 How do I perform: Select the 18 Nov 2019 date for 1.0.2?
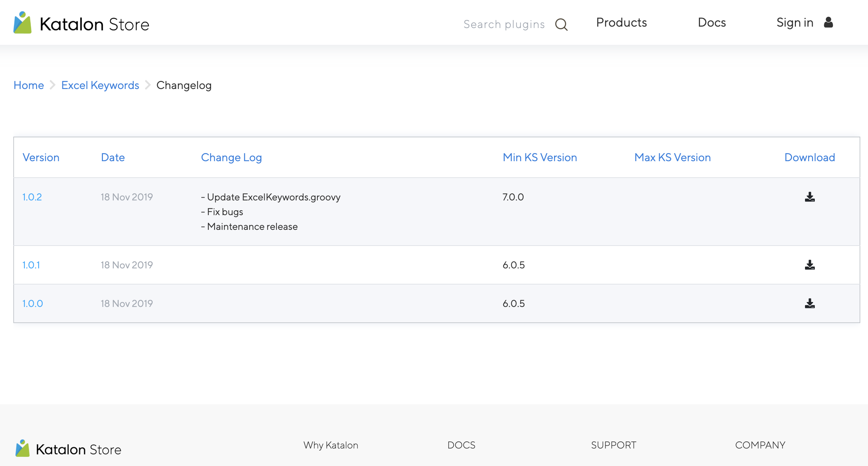127,197
